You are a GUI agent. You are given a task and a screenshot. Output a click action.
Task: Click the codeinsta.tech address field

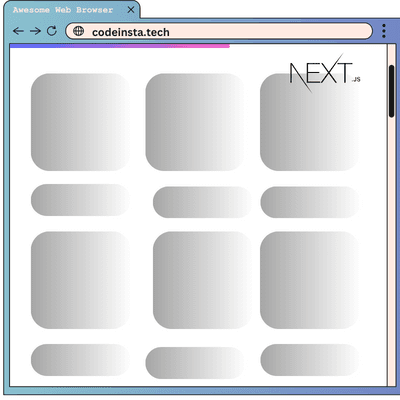[219, 31]
